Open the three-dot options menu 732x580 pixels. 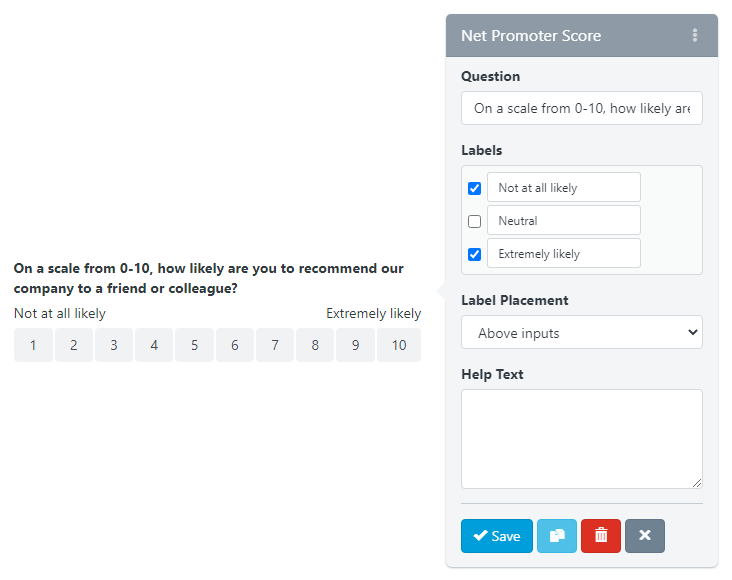pos(695,36)
